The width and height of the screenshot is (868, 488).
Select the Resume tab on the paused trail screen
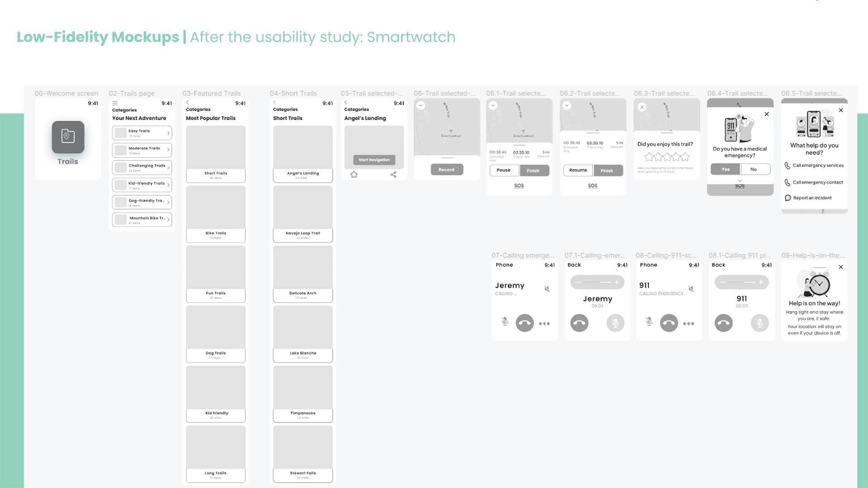[x=578, y=170]
